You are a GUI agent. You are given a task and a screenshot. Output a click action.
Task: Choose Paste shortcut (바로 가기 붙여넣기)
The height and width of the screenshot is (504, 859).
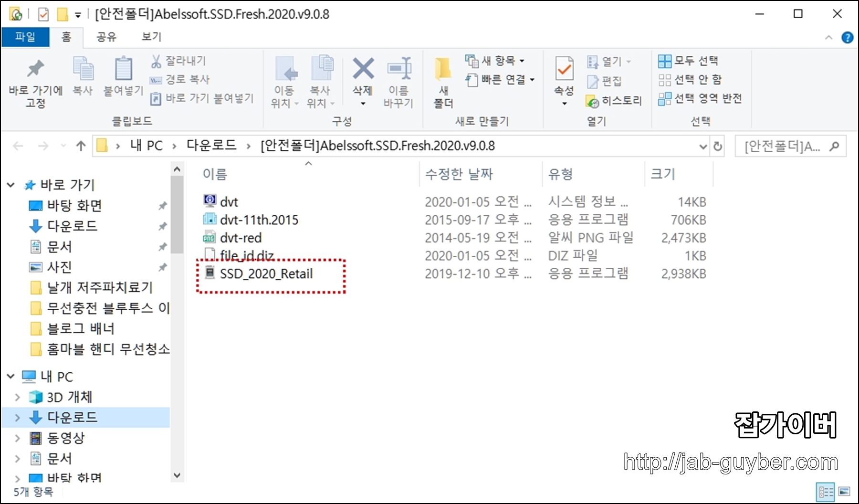[x=202, y=98]
